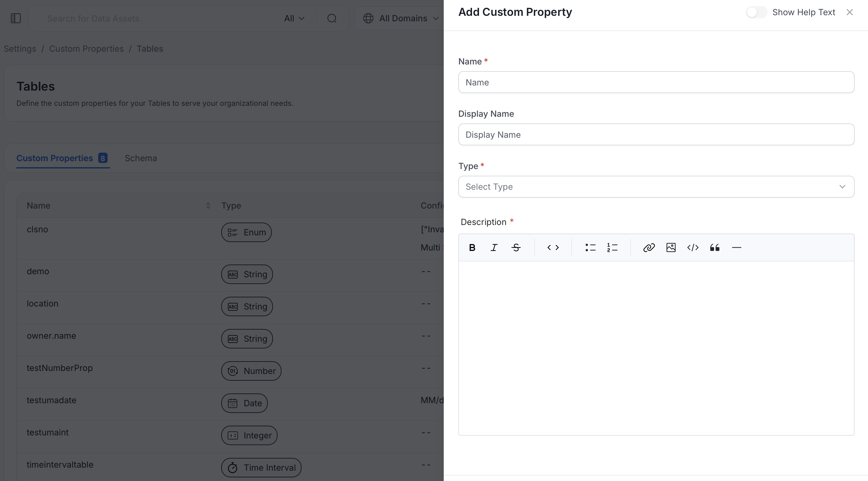
Task: Click the location property name
Action: click(43, 303)
